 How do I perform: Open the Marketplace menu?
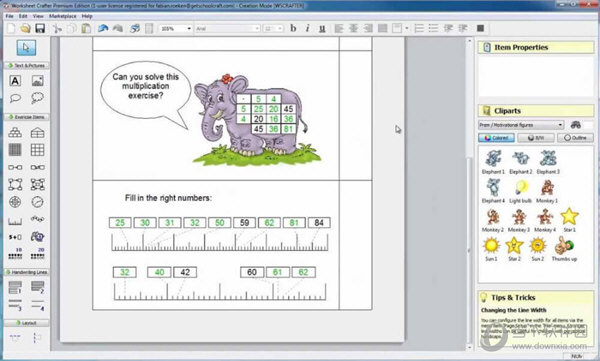click(x=63, y=16)
